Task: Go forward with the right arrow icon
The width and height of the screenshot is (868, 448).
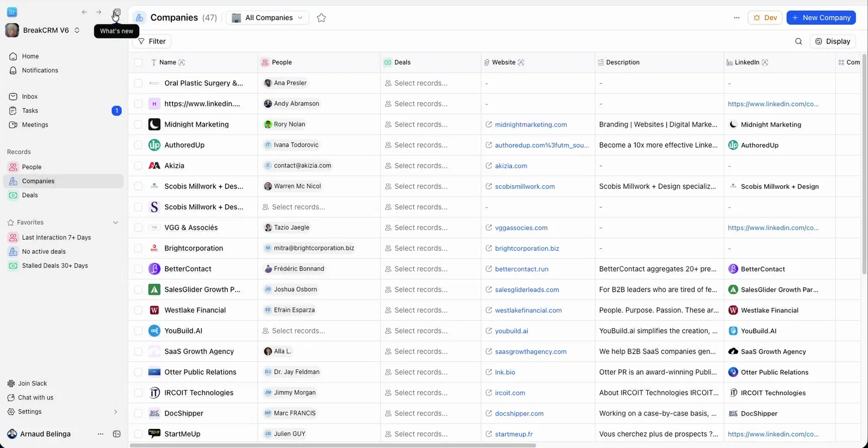Action: pyautogui.click(x=99, y=12)
